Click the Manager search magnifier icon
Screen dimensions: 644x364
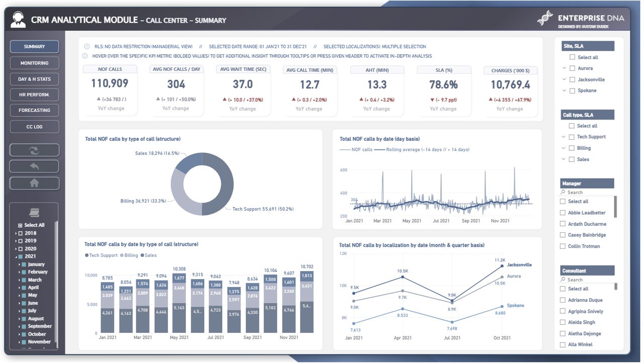(563, 193)
